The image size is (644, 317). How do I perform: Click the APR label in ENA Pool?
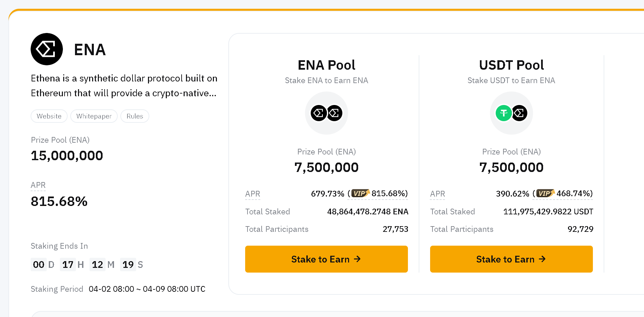(253, 194)
